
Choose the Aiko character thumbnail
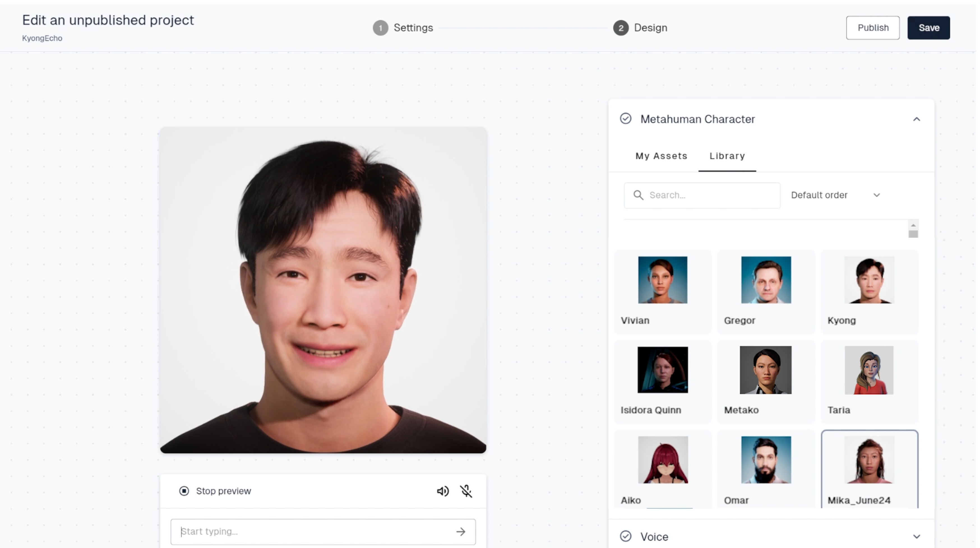coord(663,460)
